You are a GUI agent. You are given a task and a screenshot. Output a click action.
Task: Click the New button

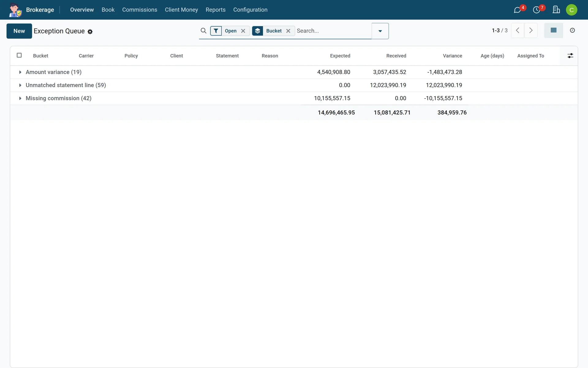pos(19,31)
